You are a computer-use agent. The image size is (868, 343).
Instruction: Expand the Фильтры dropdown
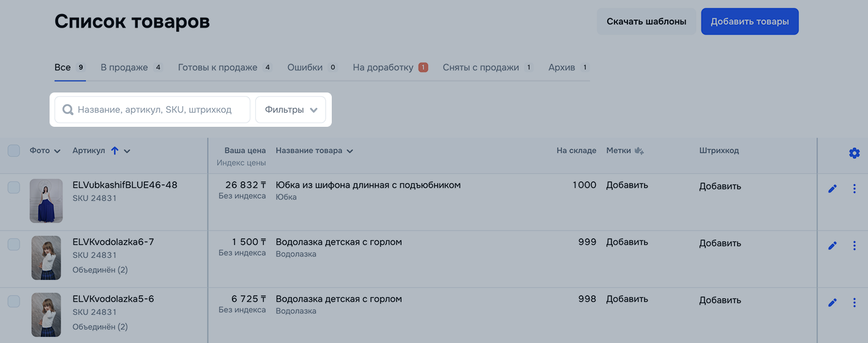(x=290, y=110)
